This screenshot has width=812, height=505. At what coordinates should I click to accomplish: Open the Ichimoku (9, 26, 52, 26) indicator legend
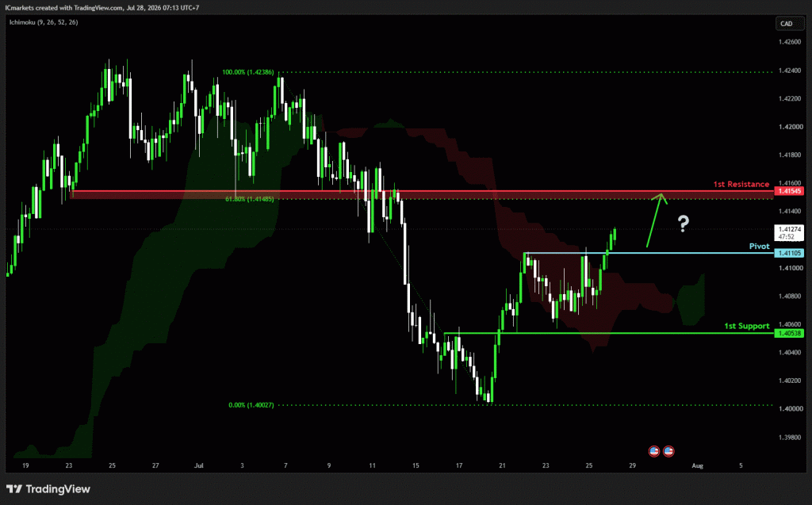[x=44, y=22]
